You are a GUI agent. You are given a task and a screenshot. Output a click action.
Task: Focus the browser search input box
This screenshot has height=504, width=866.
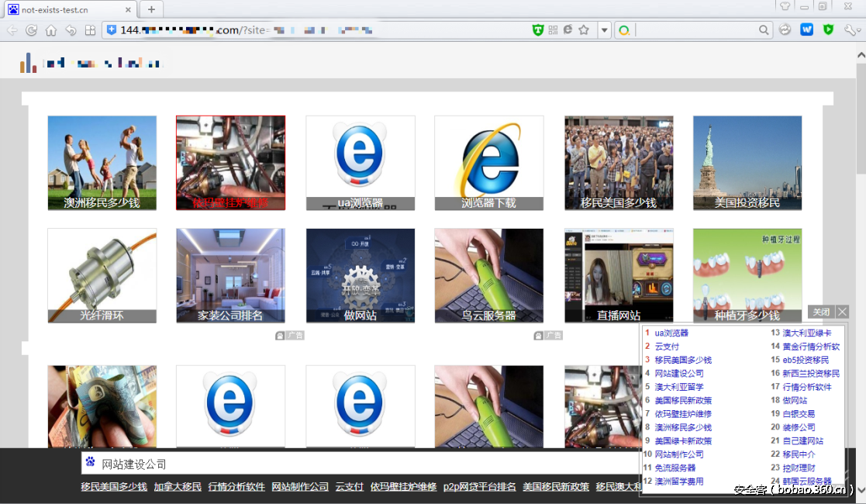(696, 29)
